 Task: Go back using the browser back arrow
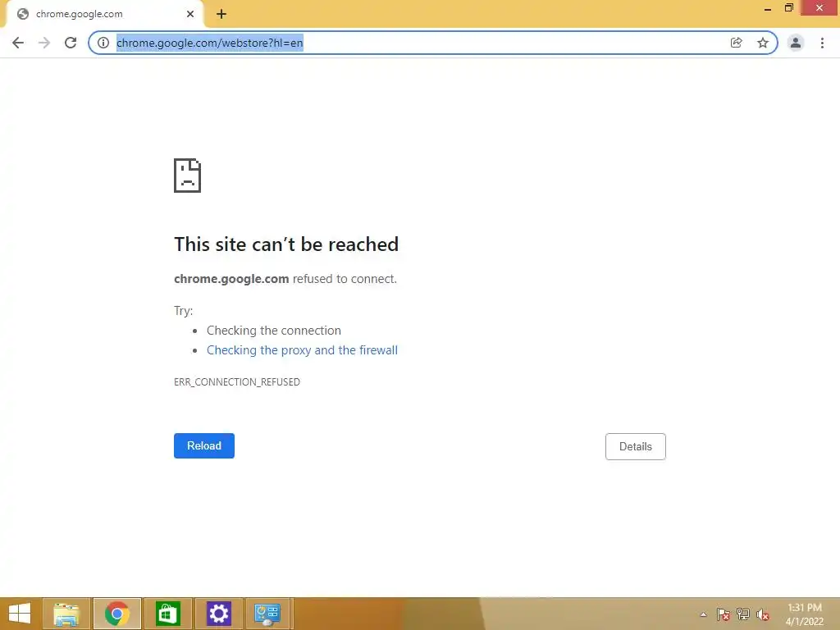[18, 43]
